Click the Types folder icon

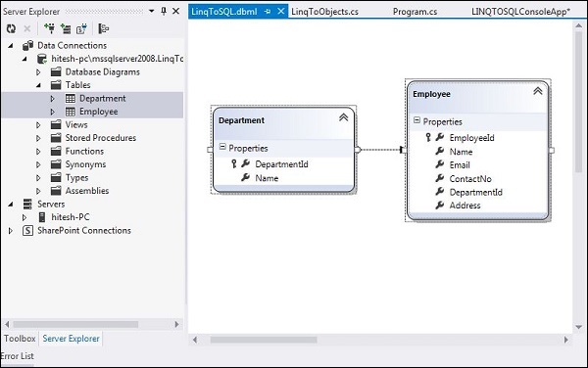(56, 177)
